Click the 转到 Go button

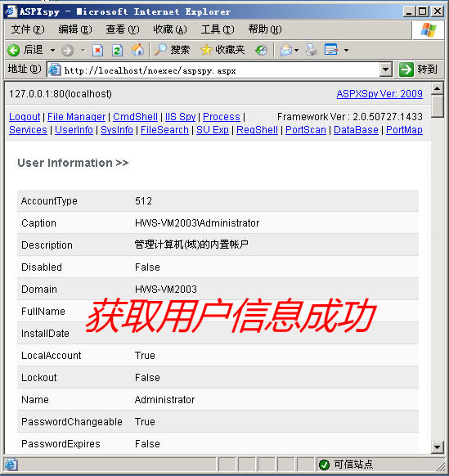418,70
